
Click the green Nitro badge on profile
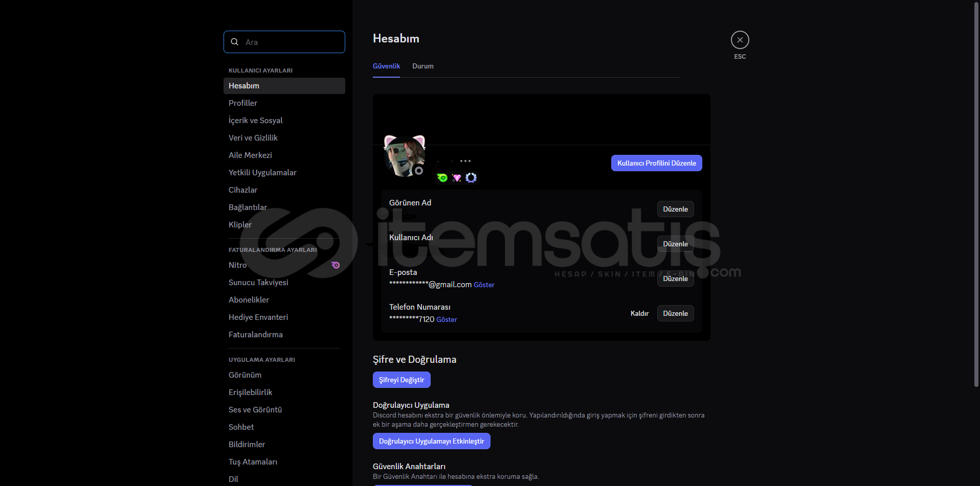(x=442, y=178)
